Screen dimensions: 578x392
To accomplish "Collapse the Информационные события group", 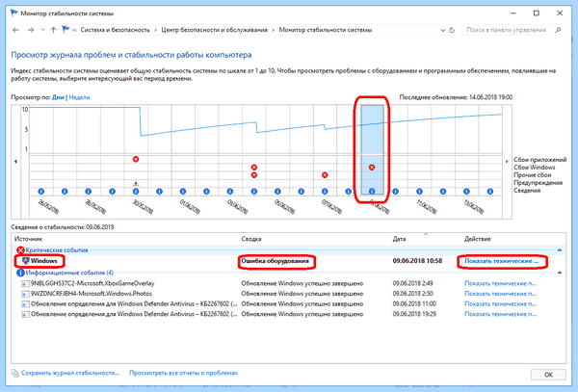I will click(559, 273).
